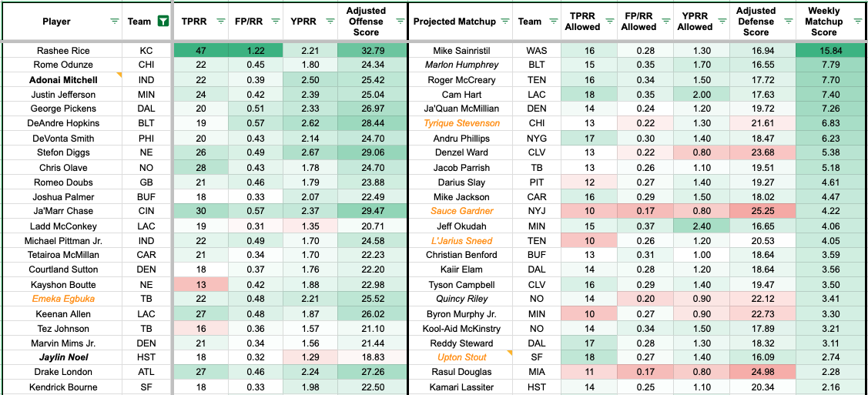The height and width of the screenshot is (395, 868).
Task: Select the dark green 15.84 score cell
Action: 823,51
